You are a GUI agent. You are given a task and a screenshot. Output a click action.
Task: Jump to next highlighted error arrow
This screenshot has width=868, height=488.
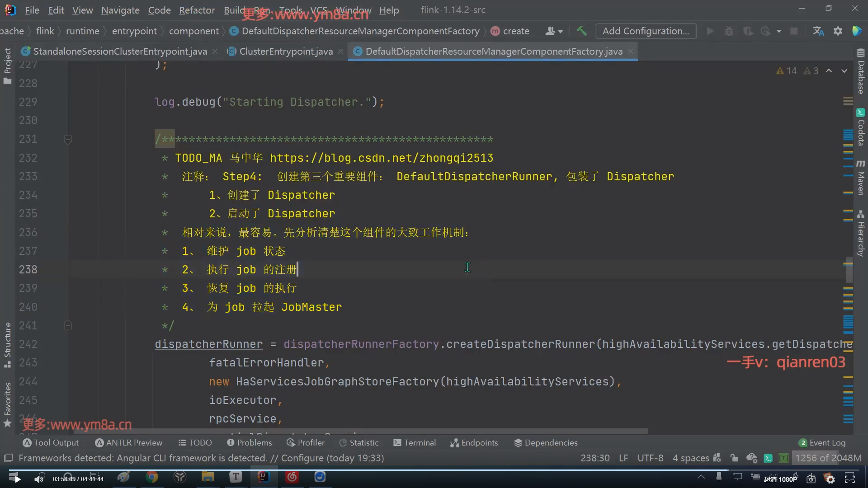point(844,71)
